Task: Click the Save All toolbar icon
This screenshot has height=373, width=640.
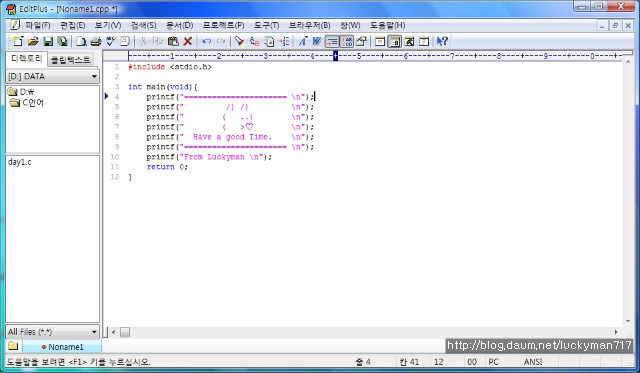Action: 62,41
